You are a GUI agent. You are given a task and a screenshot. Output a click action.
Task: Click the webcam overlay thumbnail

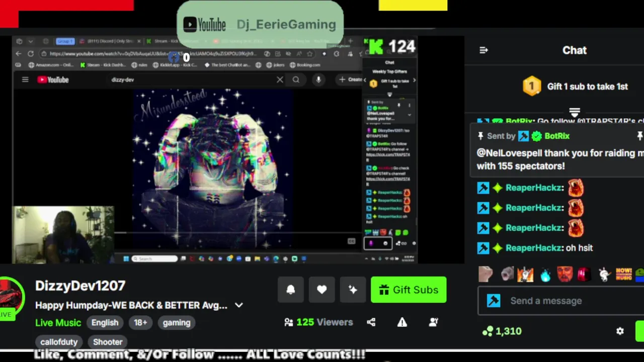point(63,234)
